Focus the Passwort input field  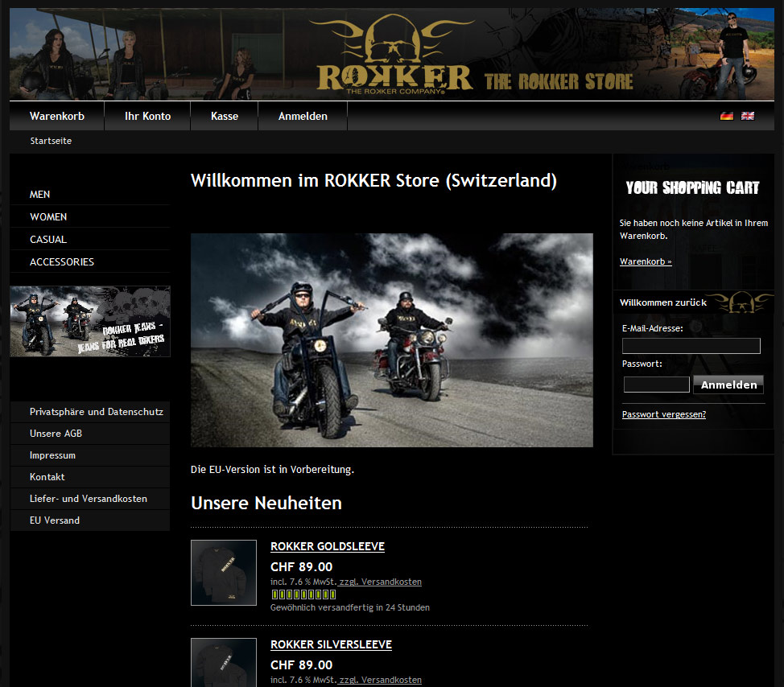pos(657,385)
